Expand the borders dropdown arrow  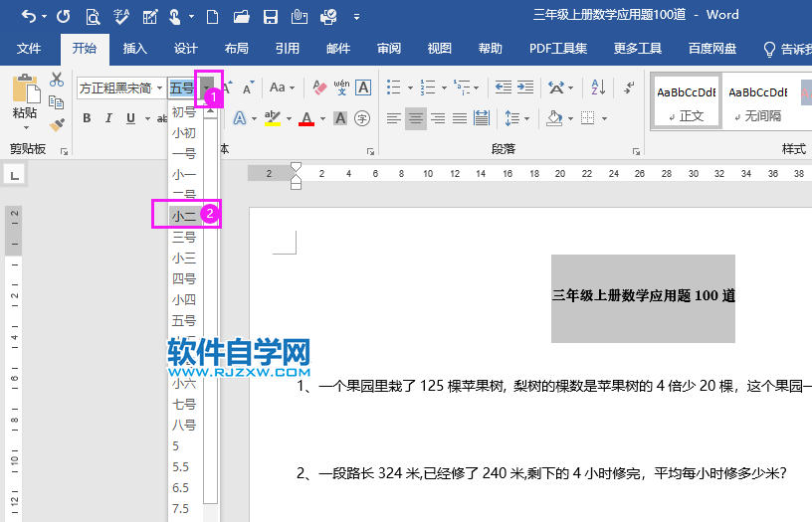[604, 119]
